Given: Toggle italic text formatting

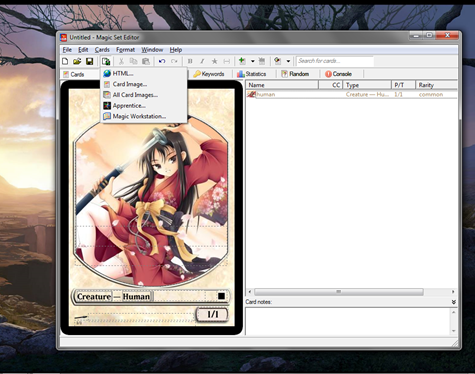Looking at the screenshot, I should (x=202, y=61).
